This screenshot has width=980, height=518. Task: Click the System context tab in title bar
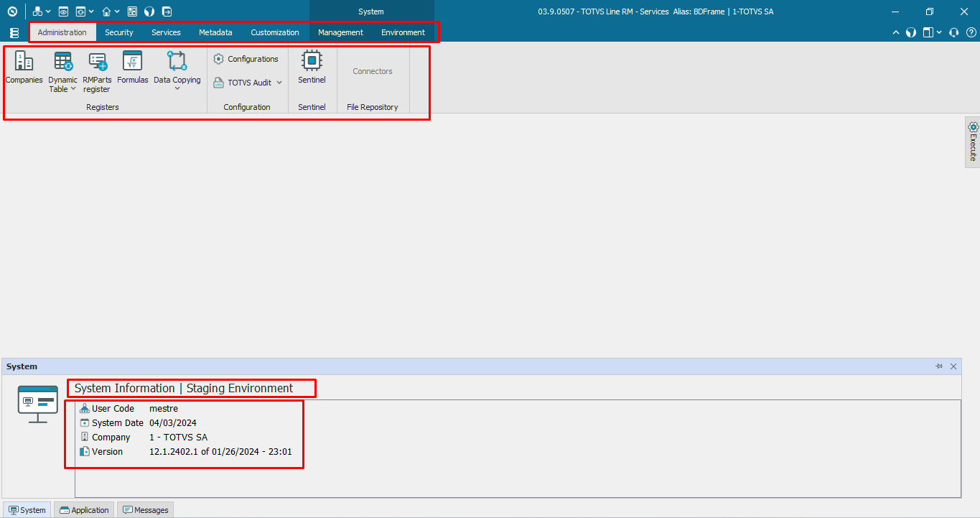click(x=371, y=11)
